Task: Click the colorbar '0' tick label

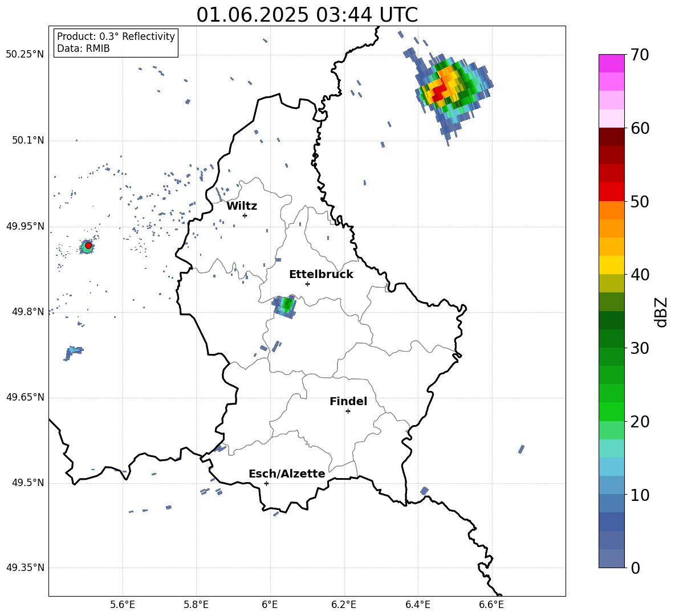Action: 635,568
